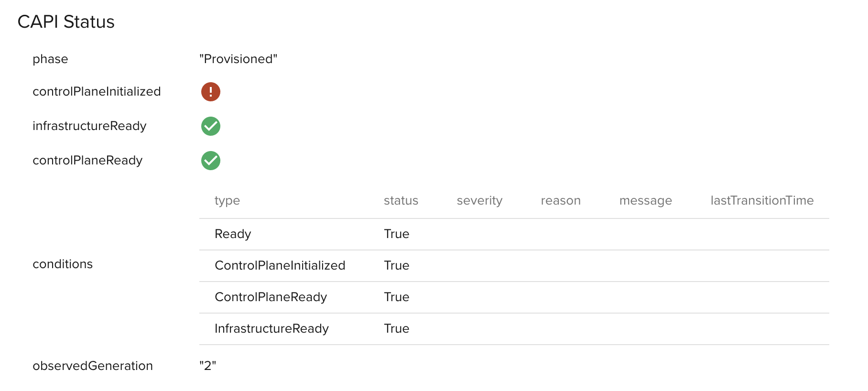Click the severity column header
This screenshot has width=868, height=391.
[x=479, y=201]
